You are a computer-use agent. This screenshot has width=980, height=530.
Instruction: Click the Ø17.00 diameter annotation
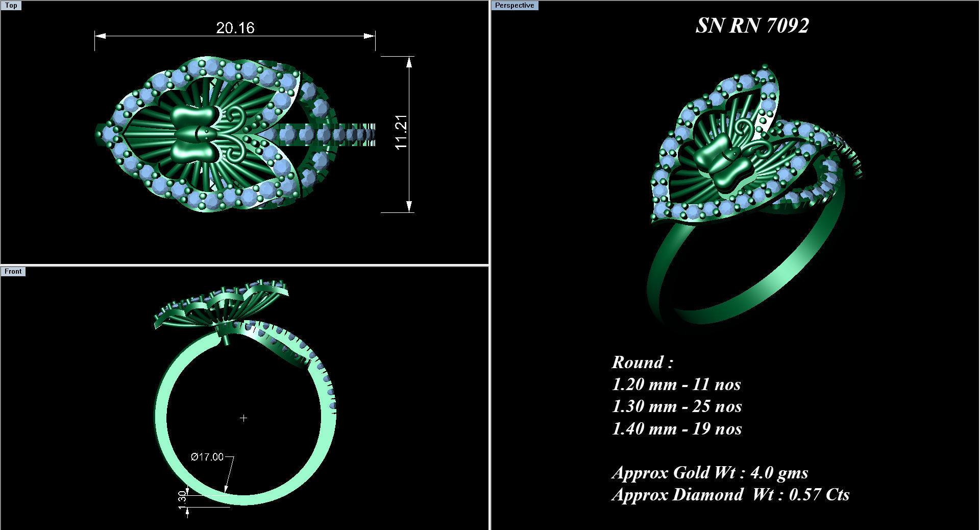(x=207, y=457)
